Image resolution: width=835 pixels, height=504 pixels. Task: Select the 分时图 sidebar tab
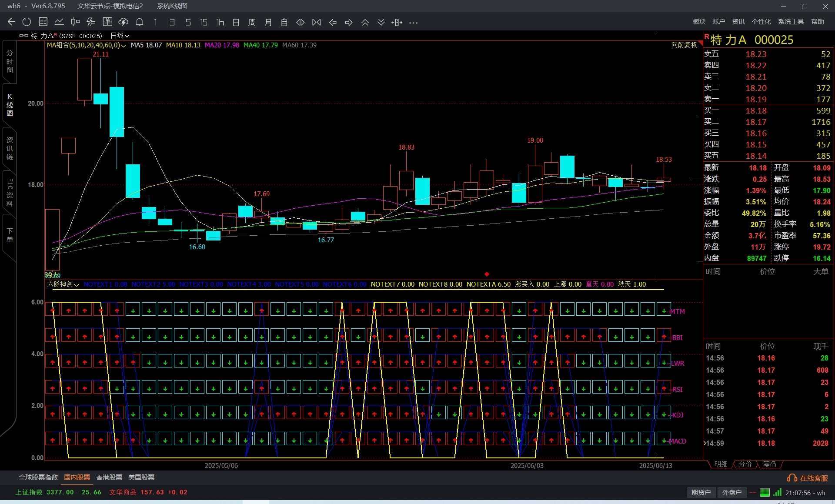tap(10, 61)
